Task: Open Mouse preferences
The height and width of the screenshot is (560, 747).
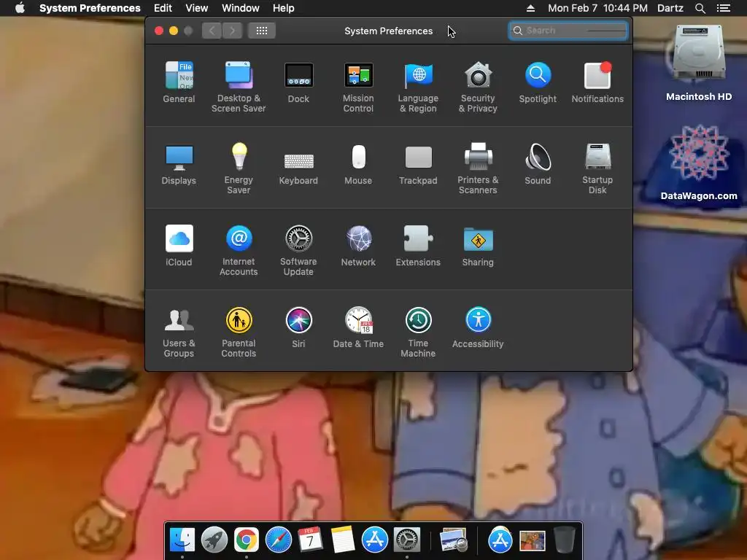Action: (x=358, y=164)
